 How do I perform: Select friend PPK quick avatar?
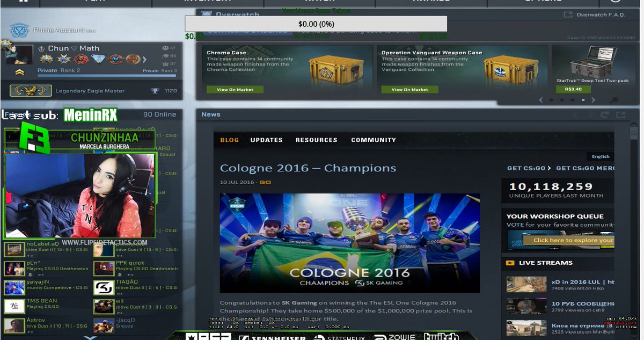[x=104, y=268]
